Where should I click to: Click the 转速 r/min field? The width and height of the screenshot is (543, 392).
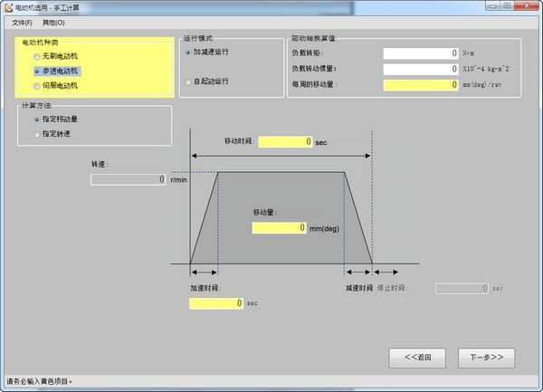pyautogui.click(x=129, y=179)
